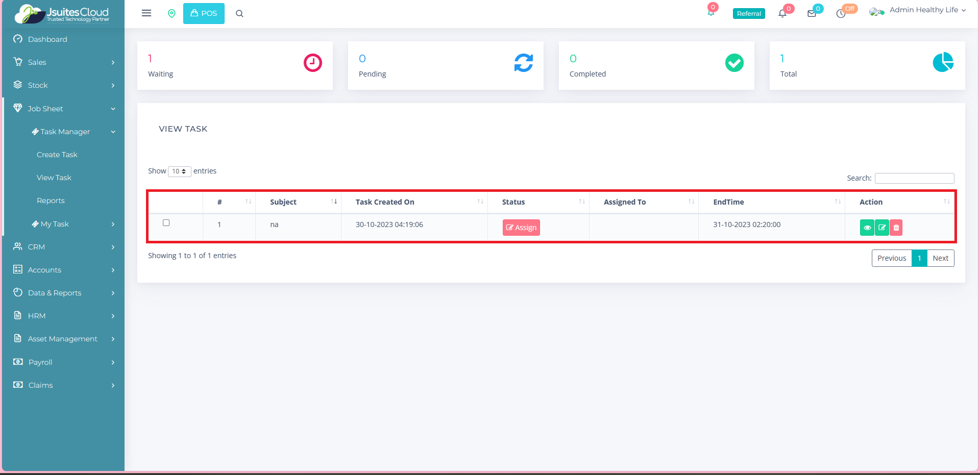This screenshot has width=980, height=475.
Task: Open the search magnifier icon
Action: [239, 14]
